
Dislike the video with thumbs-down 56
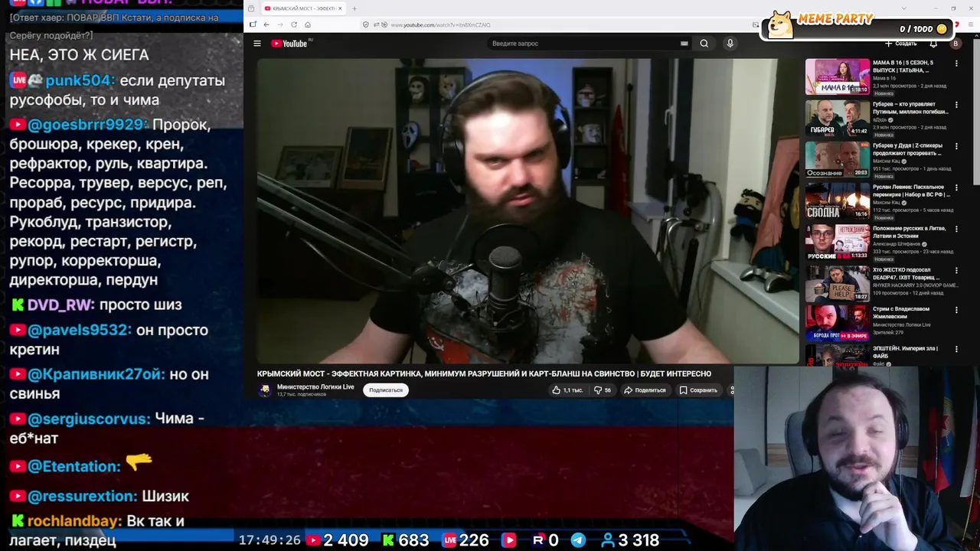tap(603, 390)
